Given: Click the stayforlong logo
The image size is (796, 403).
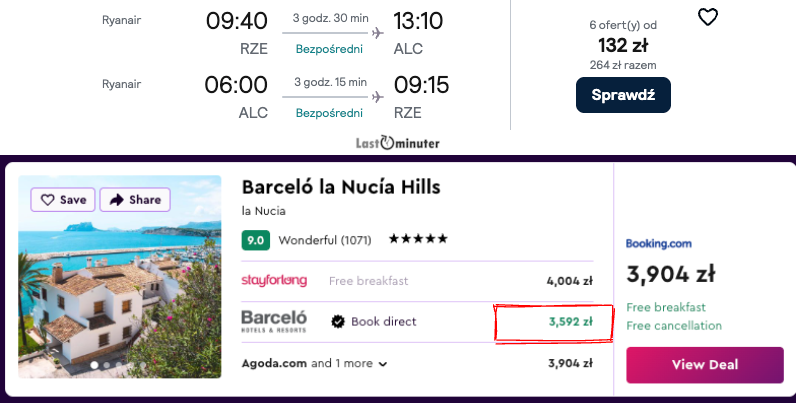Looking at the screenshot, I should (x=274, y=281).
